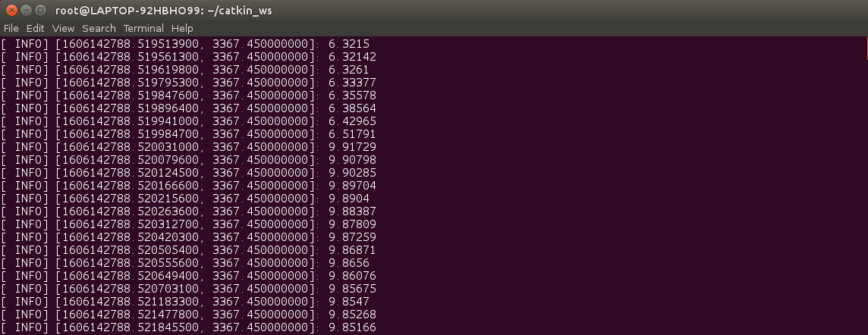Open the Edit menu

click(x=36, y=28)
